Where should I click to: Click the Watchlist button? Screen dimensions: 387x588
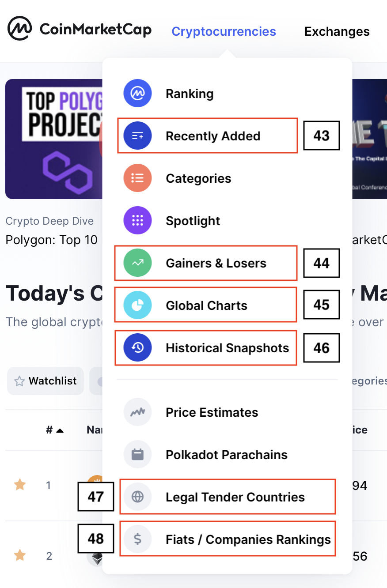tap(46, 381)
